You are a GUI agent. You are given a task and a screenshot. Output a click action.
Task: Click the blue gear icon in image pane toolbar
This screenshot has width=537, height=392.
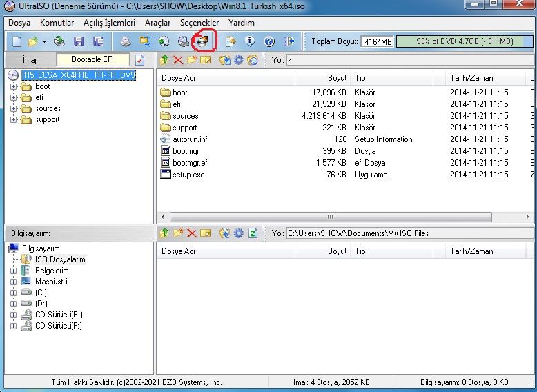(239, 60)
